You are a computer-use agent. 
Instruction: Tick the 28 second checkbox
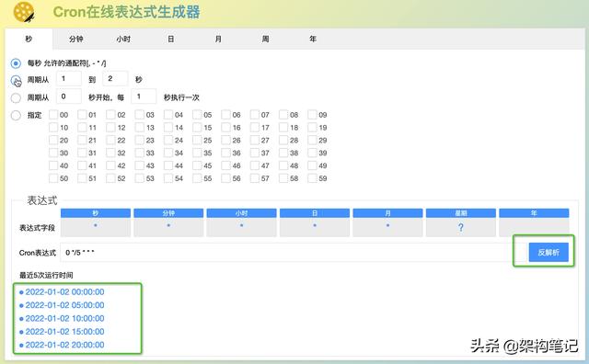pos(283,140)
